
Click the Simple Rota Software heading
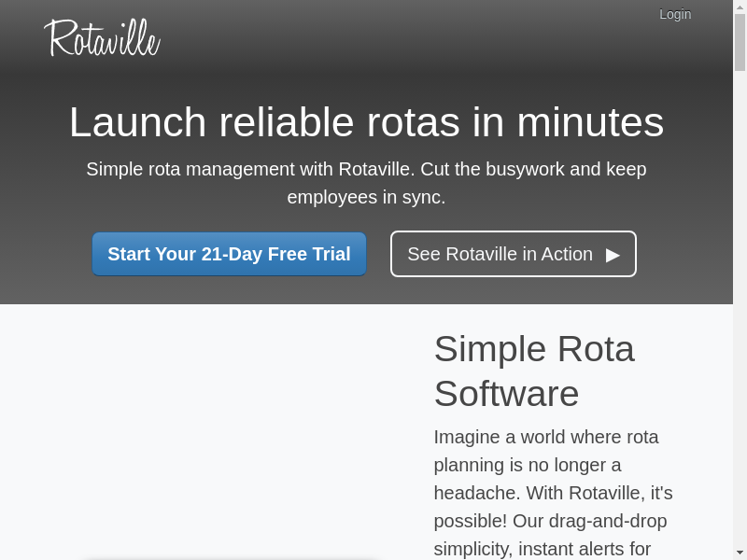pos(533,371)
